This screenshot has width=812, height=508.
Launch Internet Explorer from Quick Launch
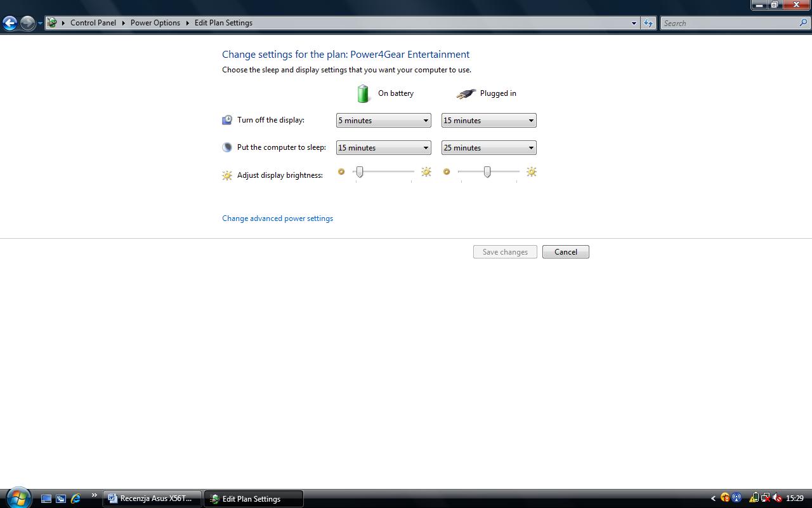coord(76,498)
